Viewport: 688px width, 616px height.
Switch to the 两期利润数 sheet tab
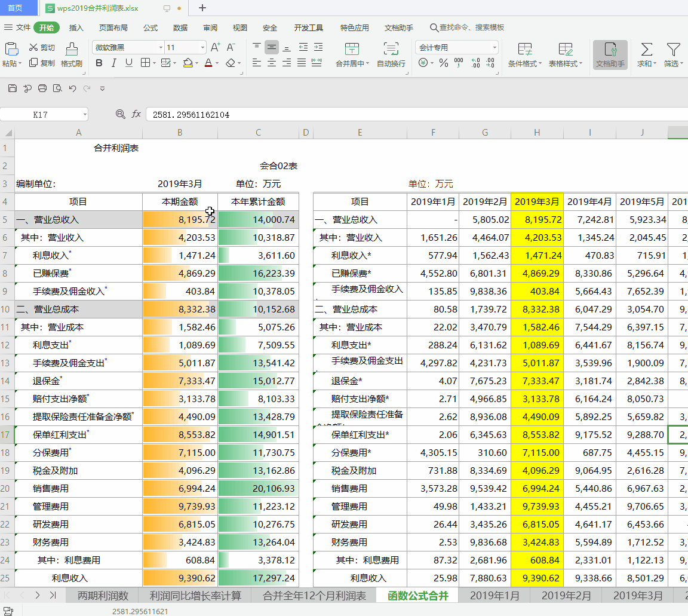103,596
